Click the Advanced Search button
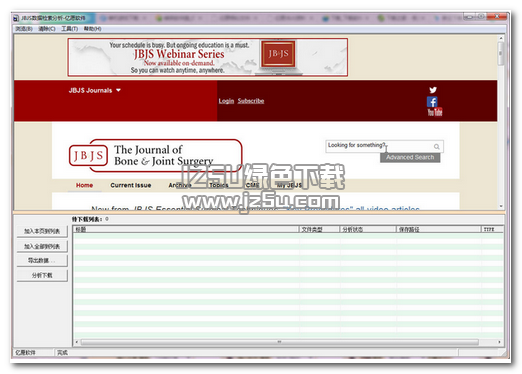This screenshot has height=374, width=522. pyautogui.click(x=410, y=157)
